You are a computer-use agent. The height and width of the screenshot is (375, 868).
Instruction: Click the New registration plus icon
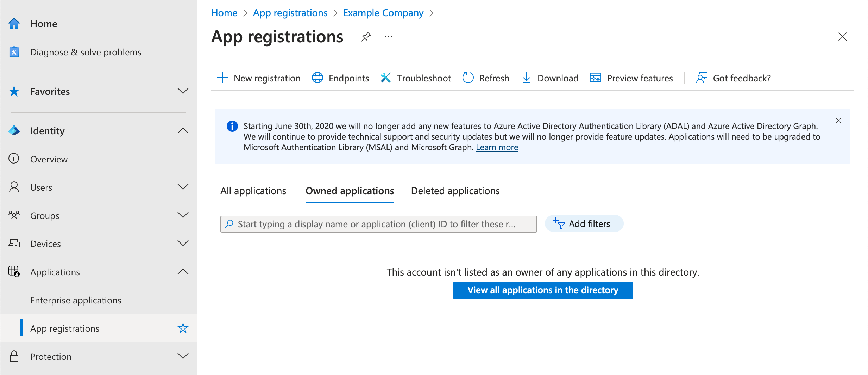click(x=222, y=78)
